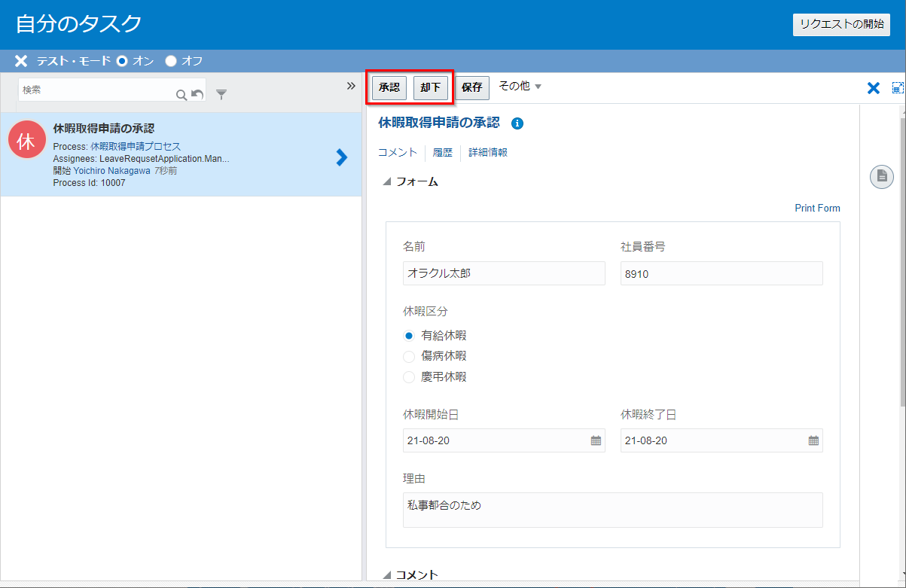Select the オフ test mode radio button
The width and height of the screenshot is (906, 588).
click(171, 61)
